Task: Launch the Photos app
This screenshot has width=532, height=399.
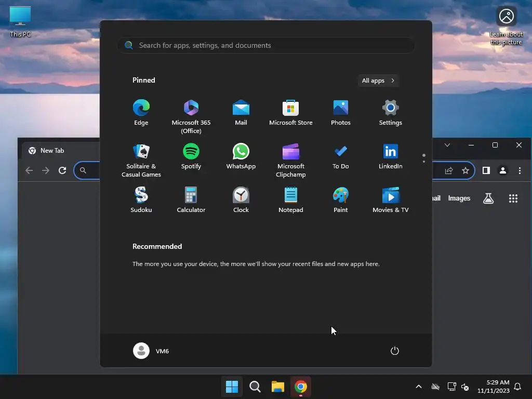Action: 341,113
